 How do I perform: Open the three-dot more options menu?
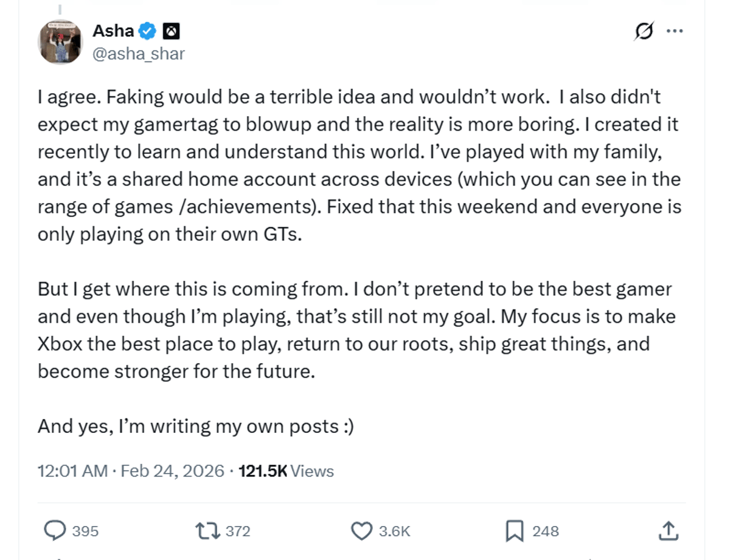675,30
